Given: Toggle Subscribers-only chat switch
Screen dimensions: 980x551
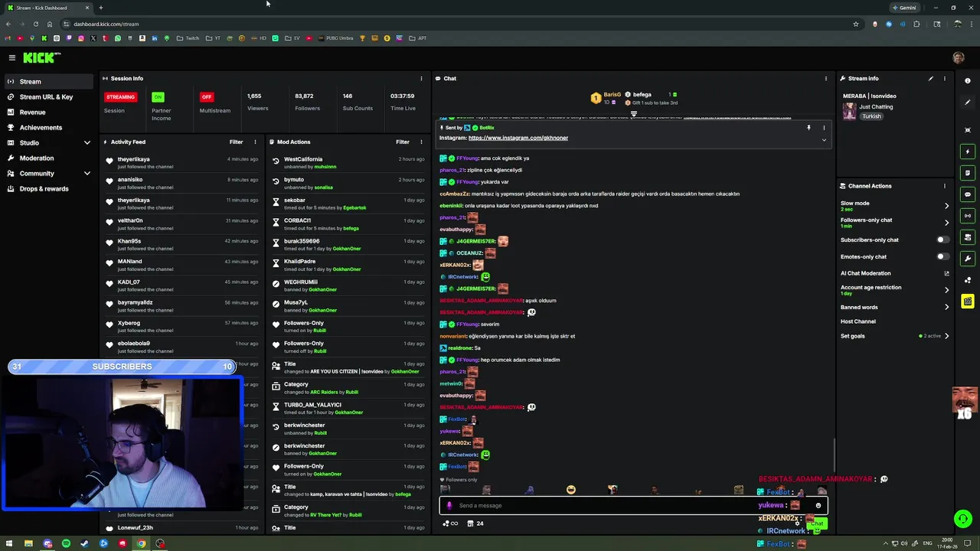Looking at the screenshot, I should pos(942,240).
